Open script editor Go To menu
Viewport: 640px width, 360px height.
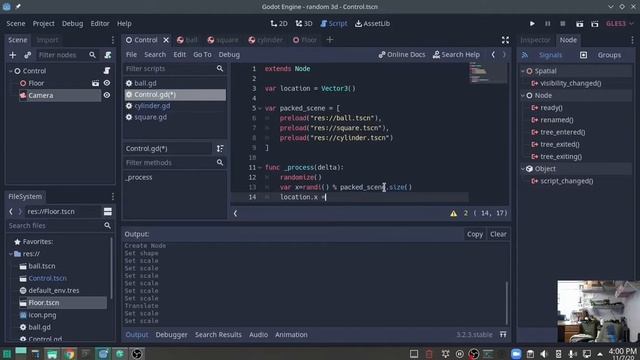pos(202,55)
